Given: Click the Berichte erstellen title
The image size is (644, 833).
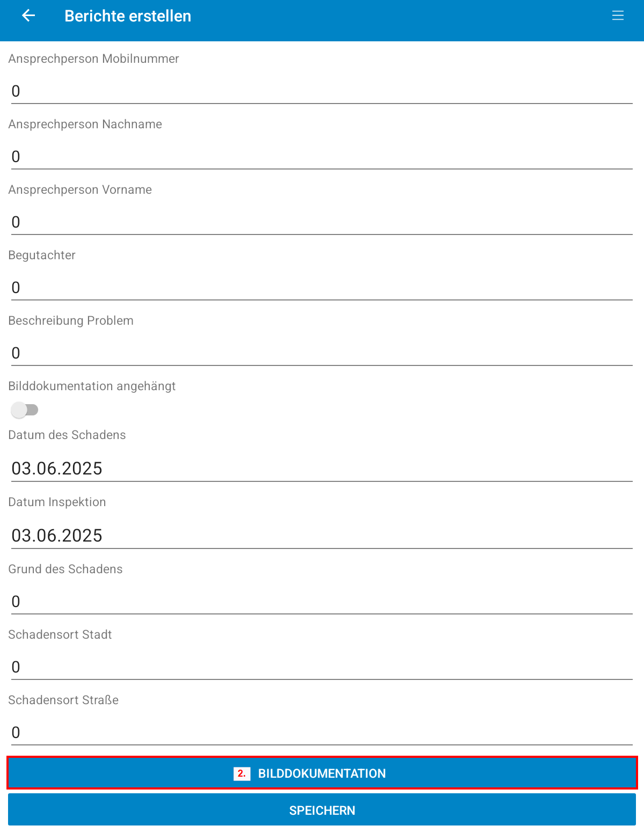Looking at the screenshot, I should click(127, 16).
